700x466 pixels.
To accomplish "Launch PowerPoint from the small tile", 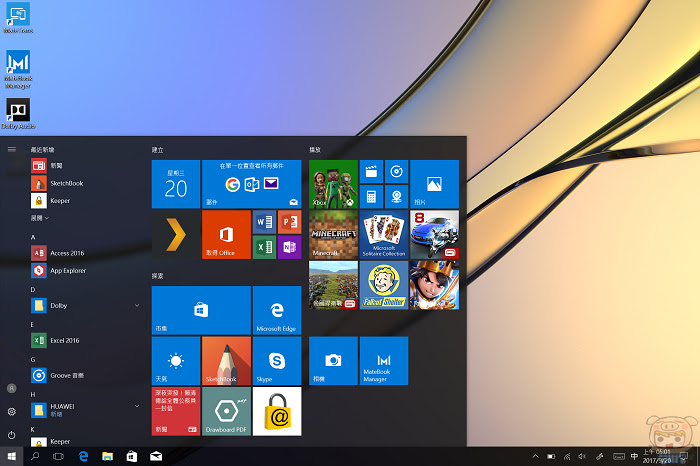I will pos(289,222).
